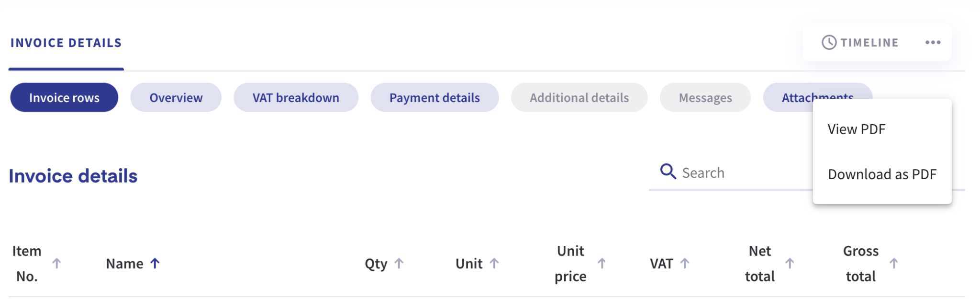The image size is (980, 300).
Task: Open the Messages tab
Action: point(705,97)
